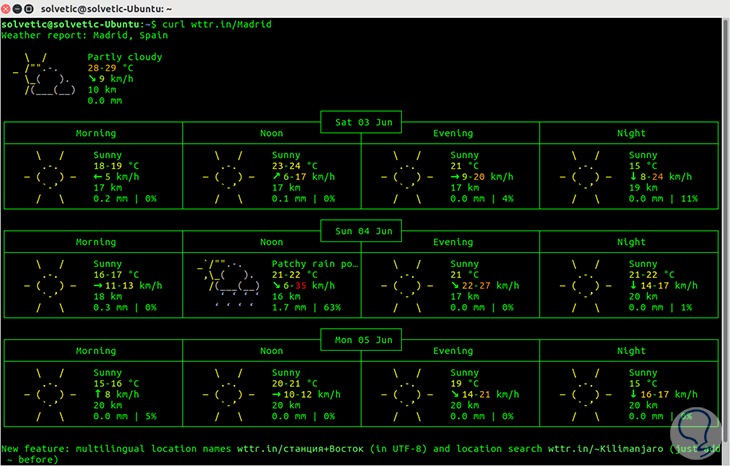730x466 pixels.
Task: Click the precipitation 0.0 mm | 11%
Action: 663,199
